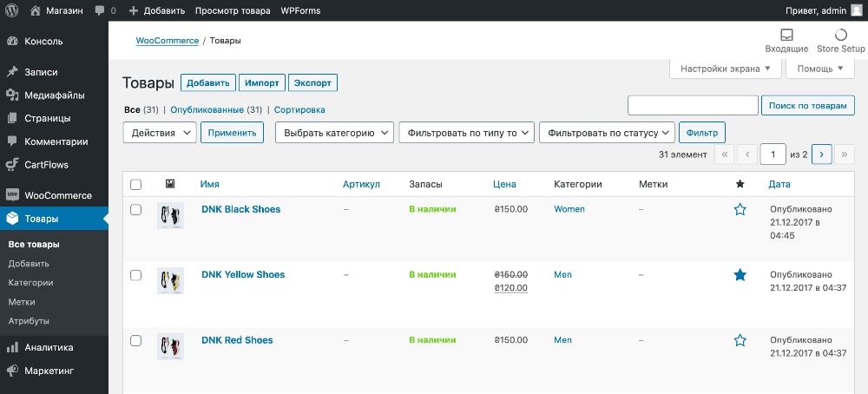Click the Store Setup progress icon

(x=840, y=36)
